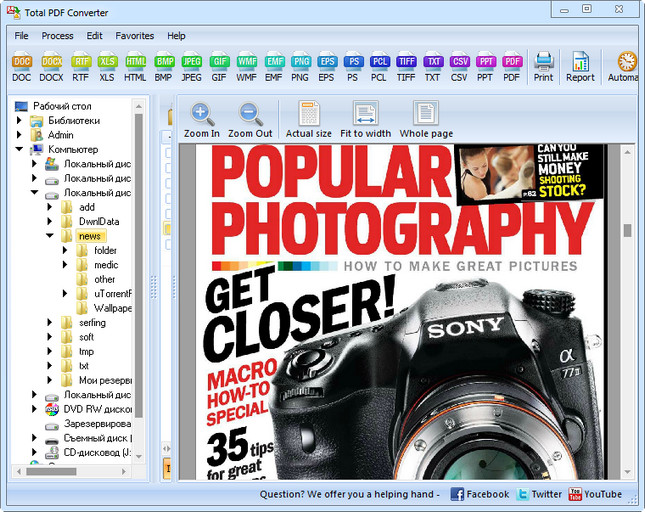The width and height of the screenshot is (645, 512).
Task: Expand the add folder node
Action: (50, 207)
